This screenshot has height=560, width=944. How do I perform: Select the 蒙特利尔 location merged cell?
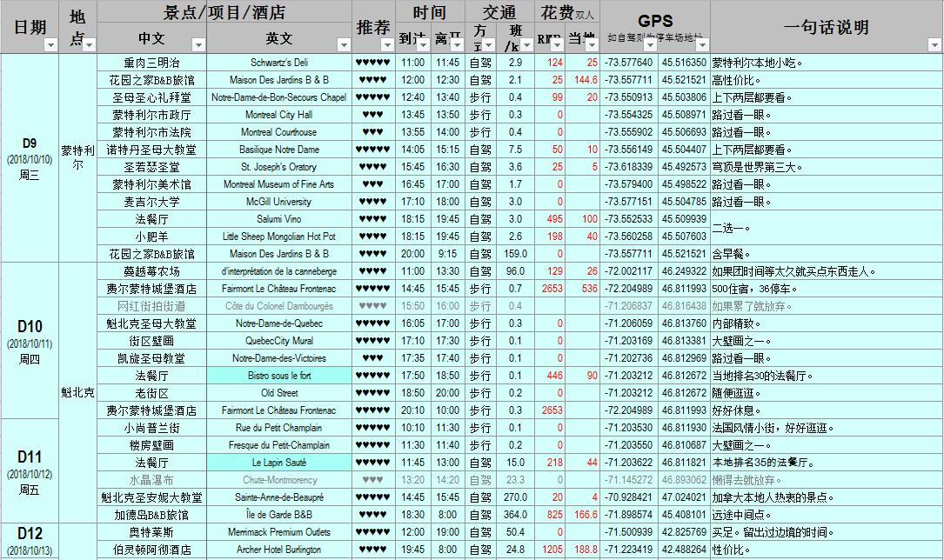point(77,158)
